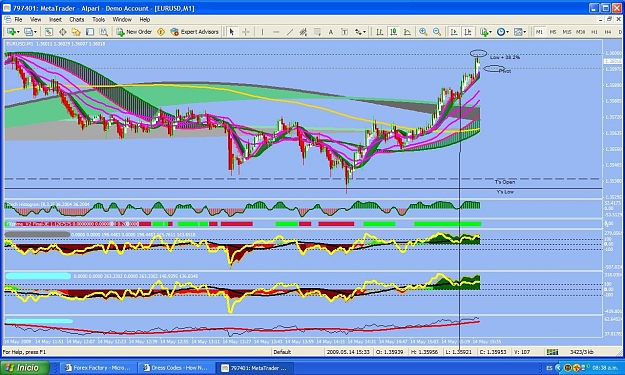The height and width of the screenshot is (375, 625).
Task: Open the Arrows objects dropdown
Action: pyautogui.click(x=360, y=32)
